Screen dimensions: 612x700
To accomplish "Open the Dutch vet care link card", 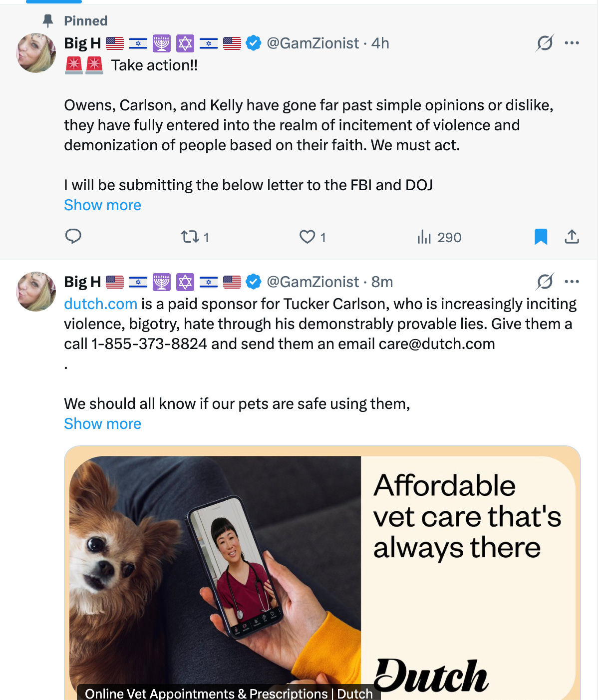I will coord(322,573).
